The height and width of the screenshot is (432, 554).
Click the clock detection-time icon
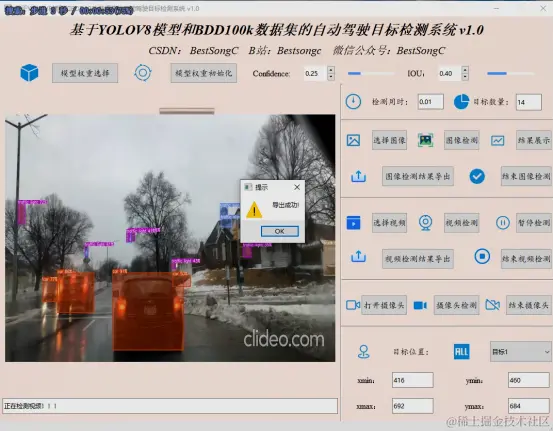(x=353, y=102)
